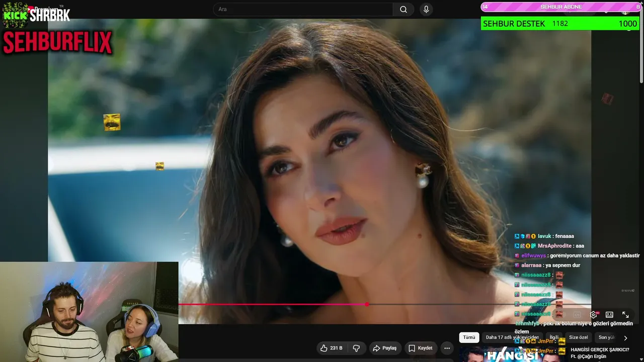The width and height of the screenshot is (644, 362).
Task: Click chat username hfhmhfyb
Action: coord(527,324)
